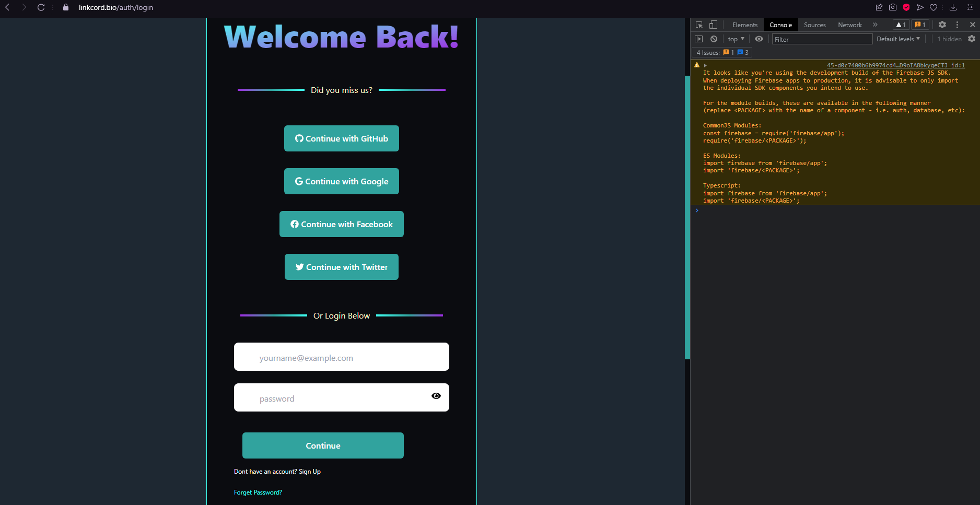Open the Sign Up link
This screenshot has width=980, height=505.
click(x=310, y=472)
